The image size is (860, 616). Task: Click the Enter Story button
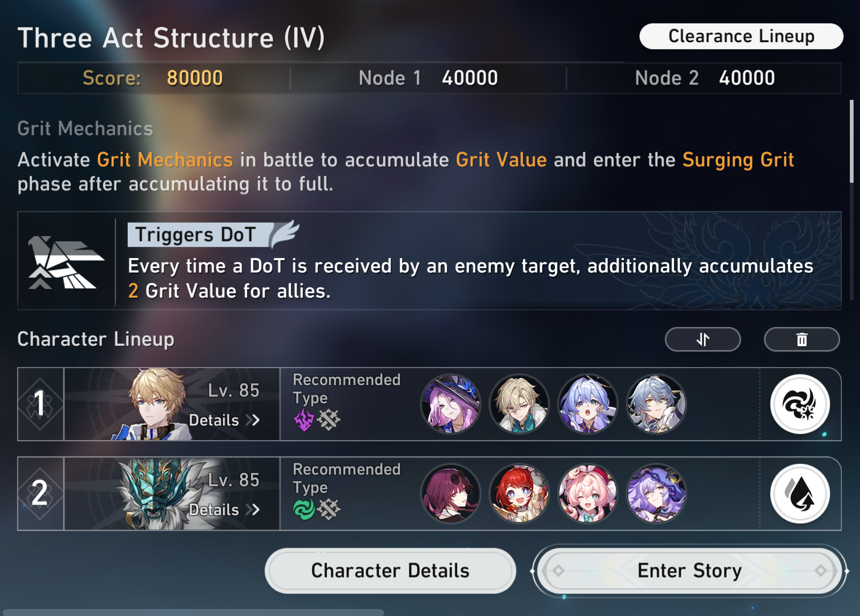point(690,571)
